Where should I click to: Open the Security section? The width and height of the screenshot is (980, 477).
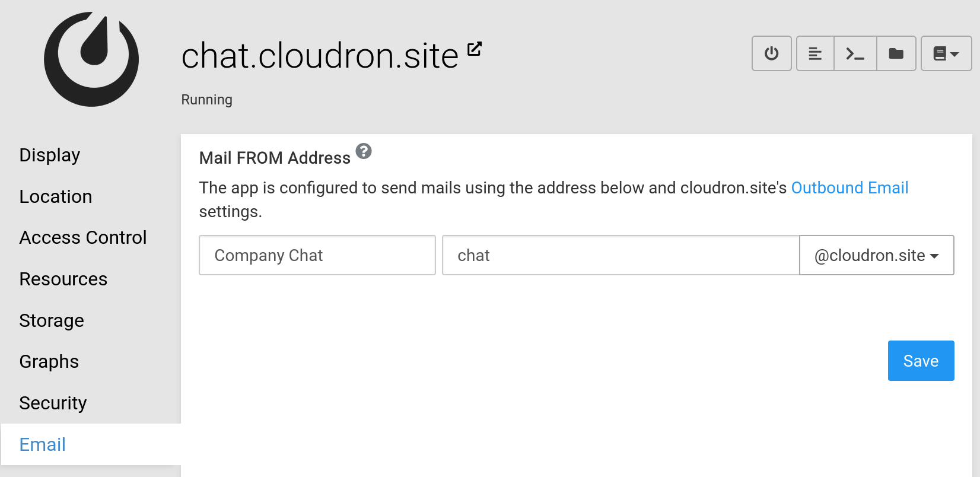pos(53,403)
